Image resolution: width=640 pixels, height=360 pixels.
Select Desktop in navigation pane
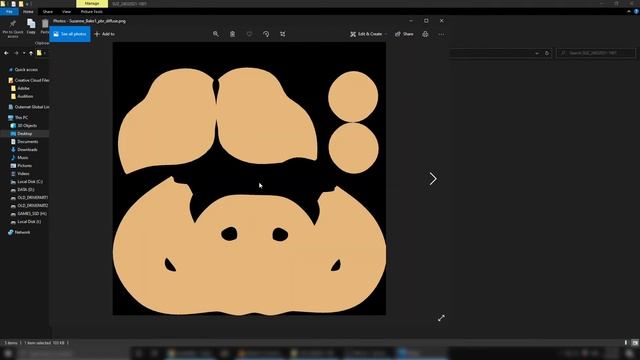coord(24,134)
